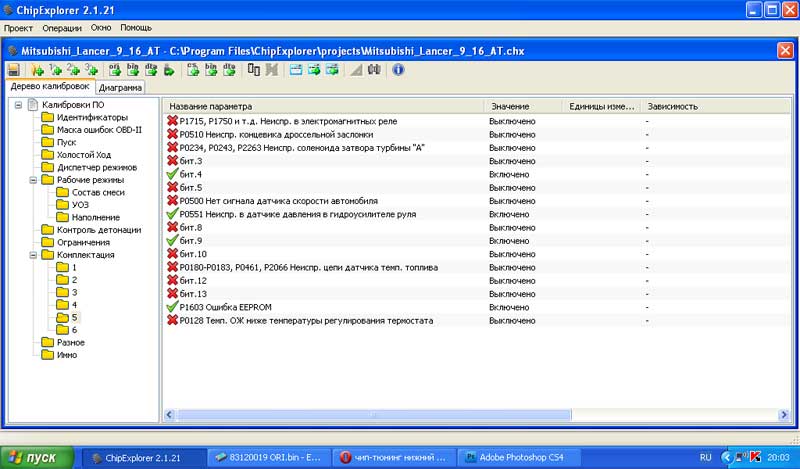Image resolution: width=800 pixels, height=469 pixels.
Task: Open the blue info icon in toolbar
Action: tap(398, 70)
